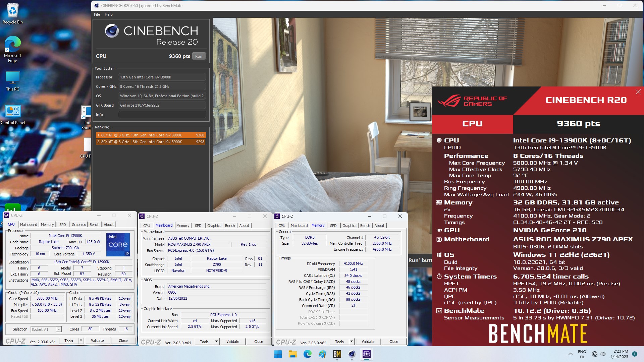The width and height of the screenshot is (644, 362).
Task: Open the Cinebench Help menu
Action: pyautogui.click(x=108, y=14)
